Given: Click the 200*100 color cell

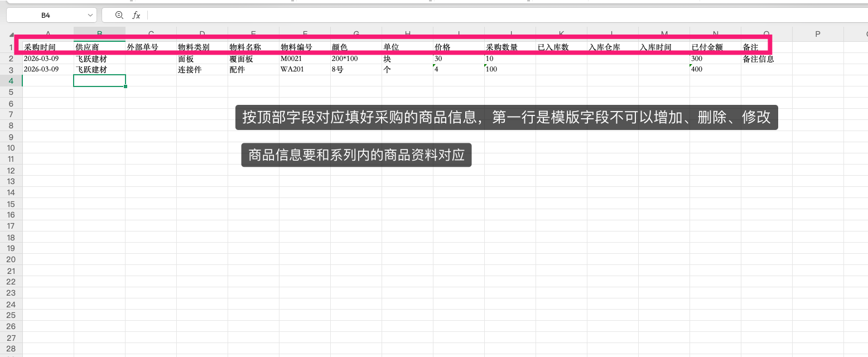Looking at the screenshot, I should (x=356, y=59).
